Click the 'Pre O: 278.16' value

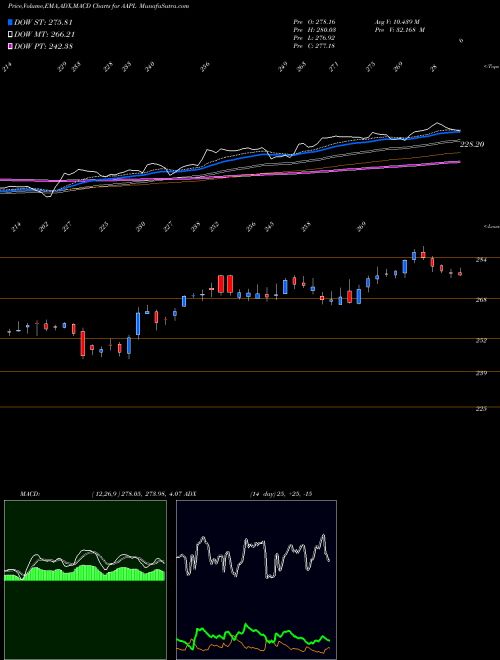[x=314, y=22]
